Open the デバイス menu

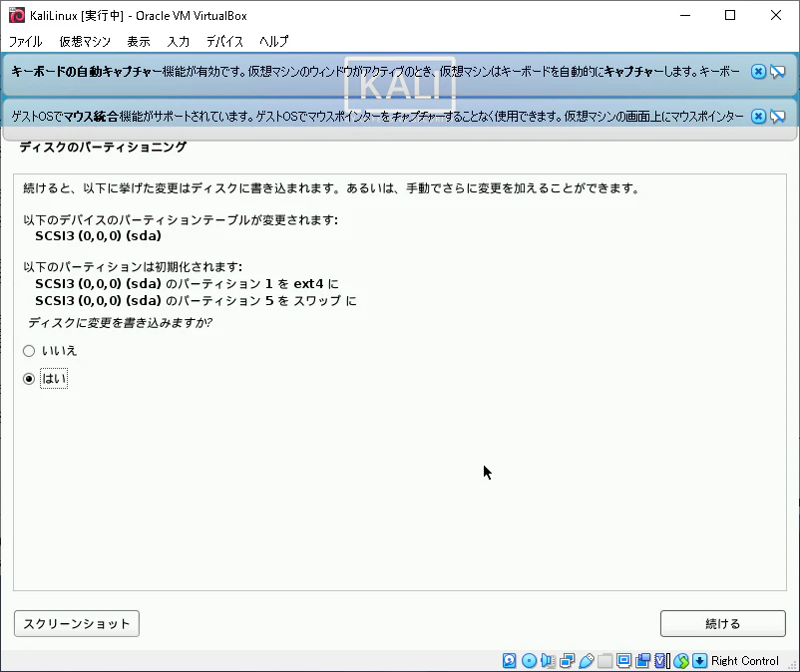(224, 41)
